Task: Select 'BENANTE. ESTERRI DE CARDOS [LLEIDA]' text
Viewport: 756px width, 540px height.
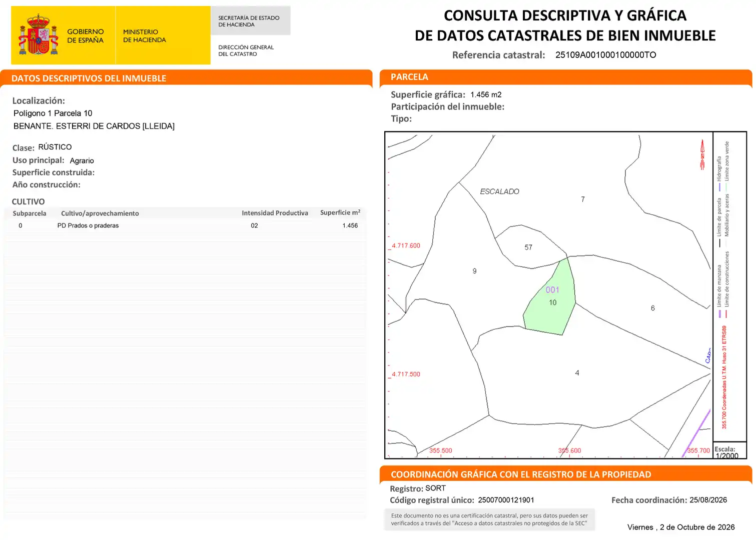Action: coord(94,126)
